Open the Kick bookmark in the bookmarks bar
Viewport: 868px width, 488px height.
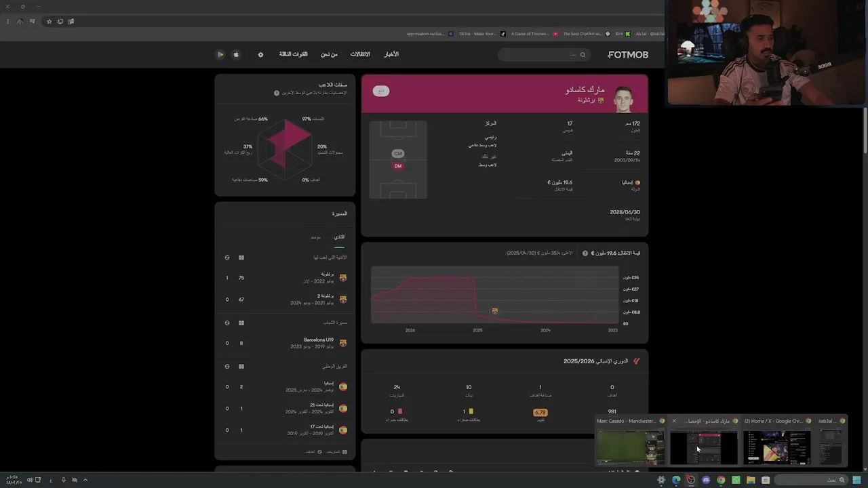623,34
